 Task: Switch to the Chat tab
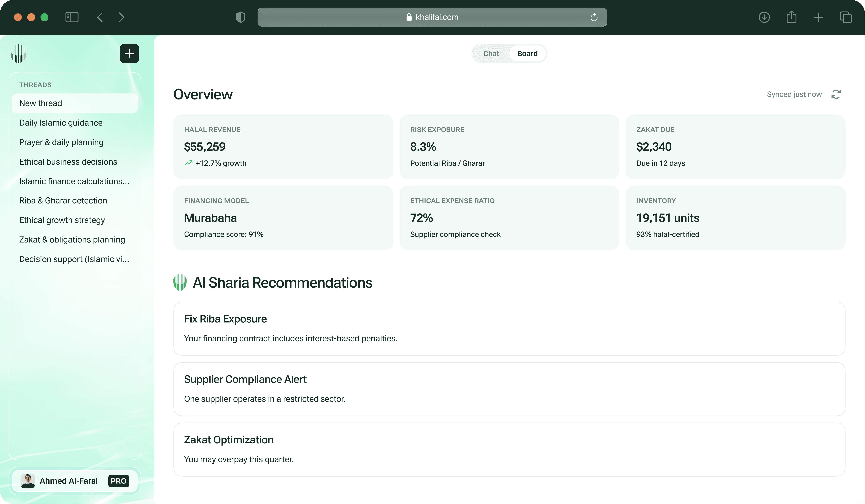coord(491,54)
